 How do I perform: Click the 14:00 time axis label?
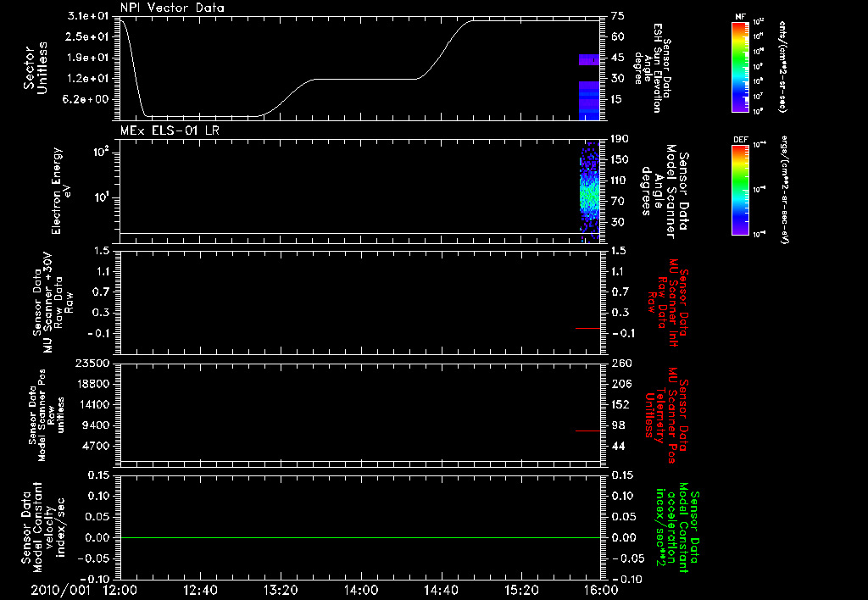[x=361, y=590]
